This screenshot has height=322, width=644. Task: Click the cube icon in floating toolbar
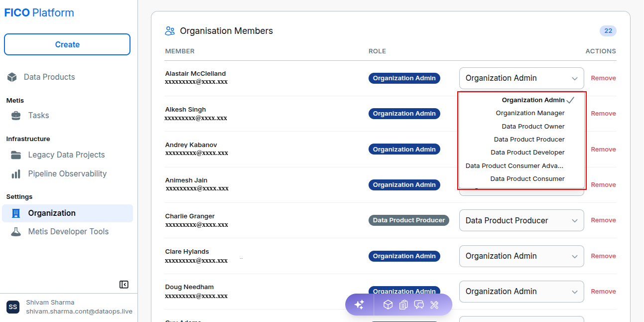click(388, 305)
